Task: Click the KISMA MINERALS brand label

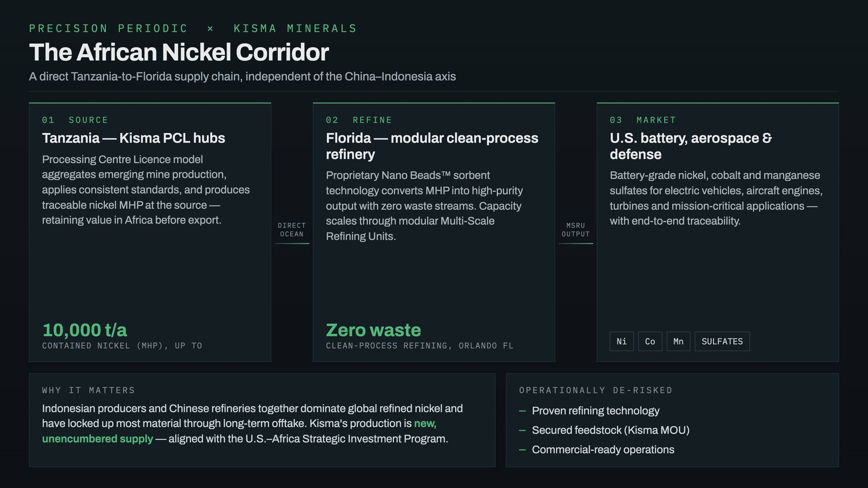Action: click(295, 28)
